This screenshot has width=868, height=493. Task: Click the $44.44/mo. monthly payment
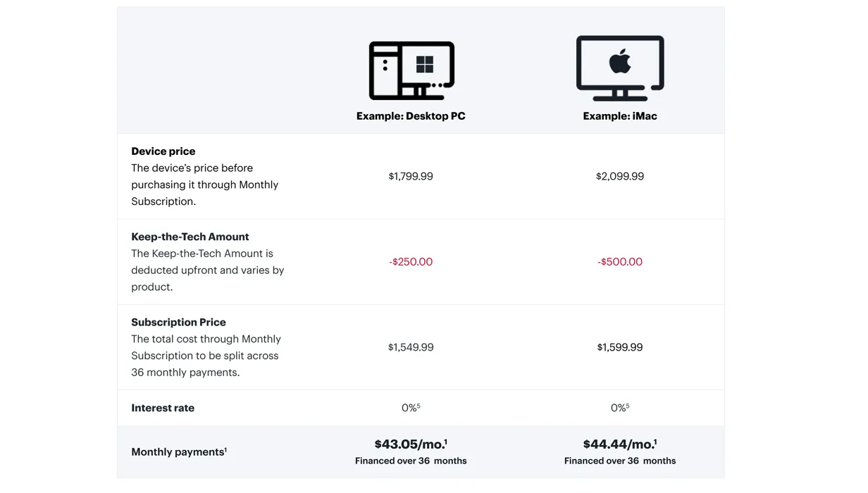pyautogui.click(x=620, y=444)
